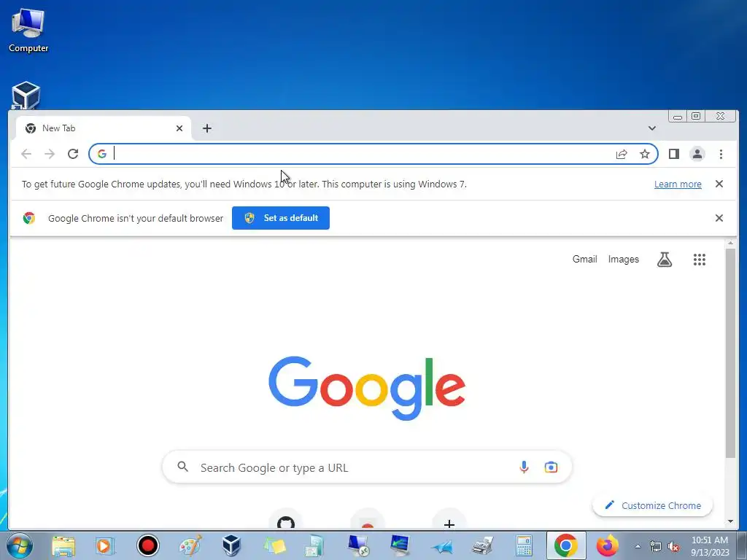This screenshot has height=560, width=747.
Task: Click the forward navigation arrow
Action: click(50, 154)
